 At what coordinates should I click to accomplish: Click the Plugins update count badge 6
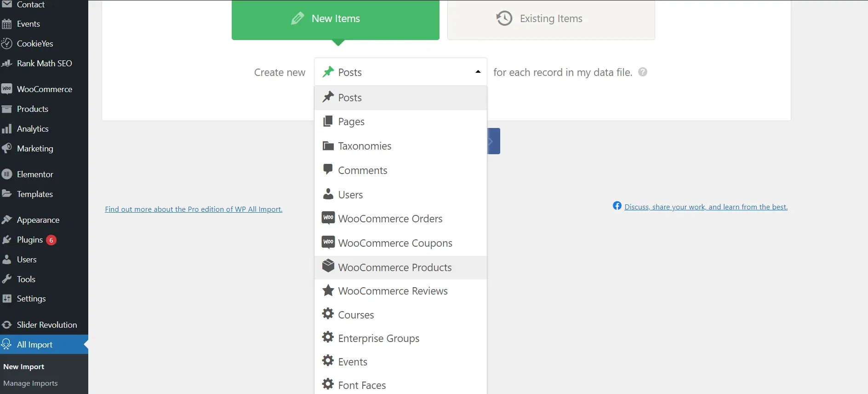click(x=51, y=240)
